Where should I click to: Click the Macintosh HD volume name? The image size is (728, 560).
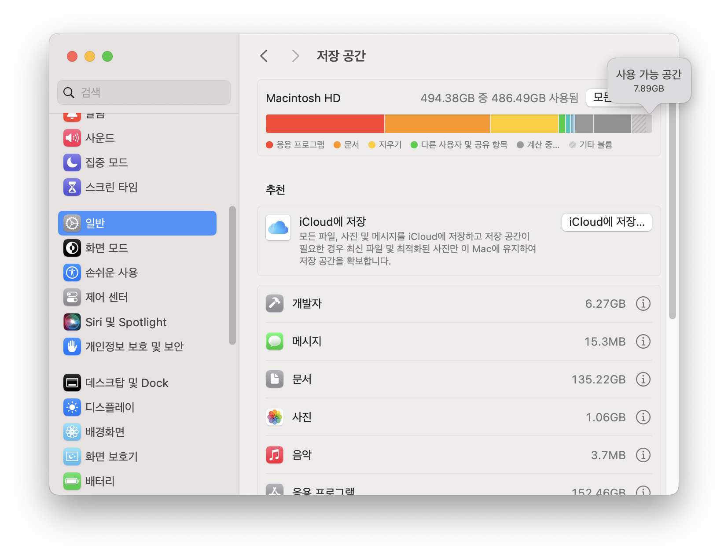click(303, 98)
